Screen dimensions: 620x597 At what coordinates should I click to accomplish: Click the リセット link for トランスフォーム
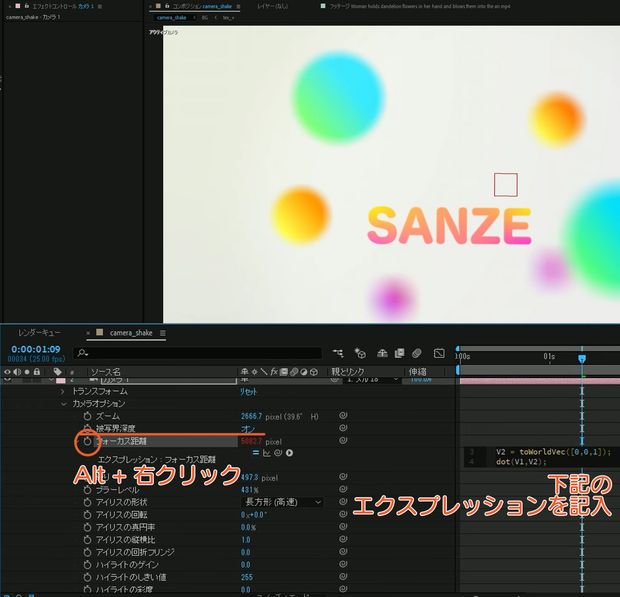248,392
